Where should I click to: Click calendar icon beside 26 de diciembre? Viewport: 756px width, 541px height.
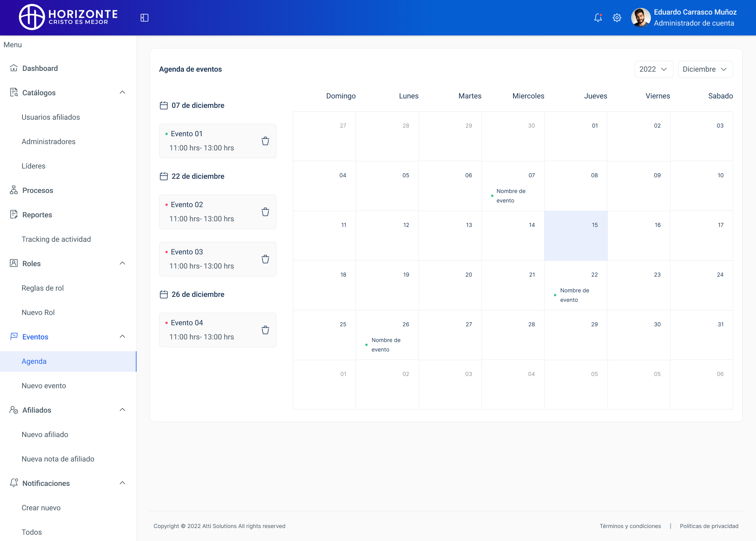pyautogui.click(x=164, y=294)
